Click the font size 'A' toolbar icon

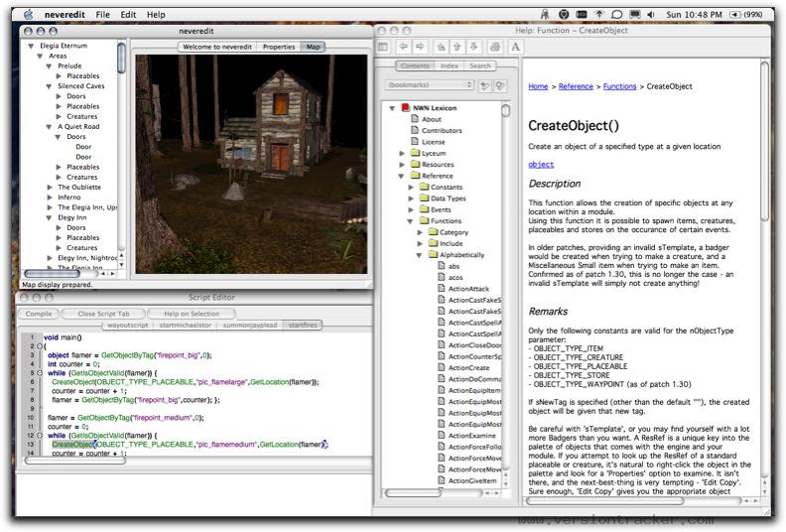(x=515, y=46)
